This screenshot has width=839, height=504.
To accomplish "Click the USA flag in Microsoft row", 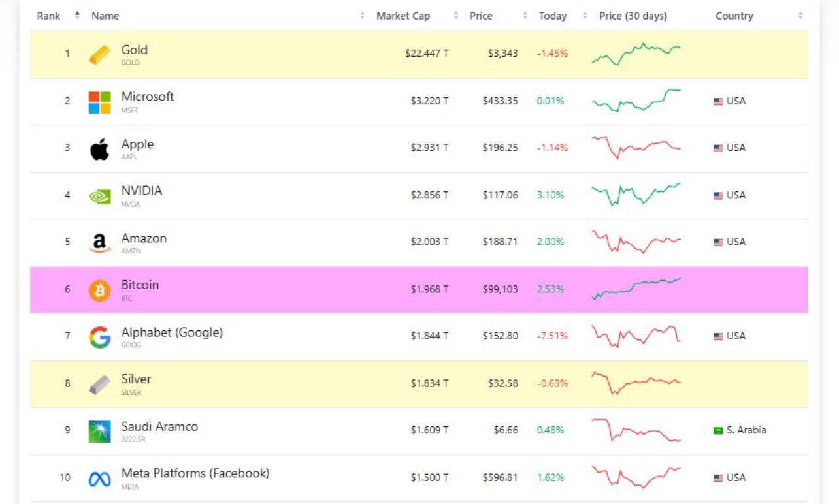I will 718,101.
